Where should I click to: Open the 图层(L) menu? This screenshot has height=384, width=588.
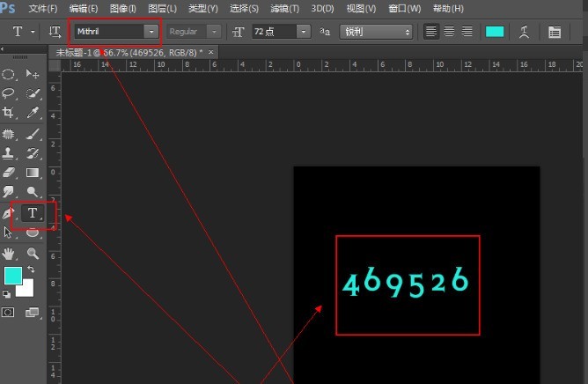tap(162, 8)
